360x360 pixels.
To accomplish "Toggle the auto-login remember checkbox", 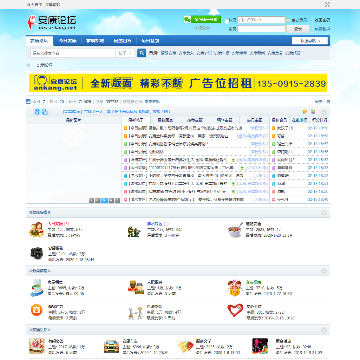I will click(288, 20).
